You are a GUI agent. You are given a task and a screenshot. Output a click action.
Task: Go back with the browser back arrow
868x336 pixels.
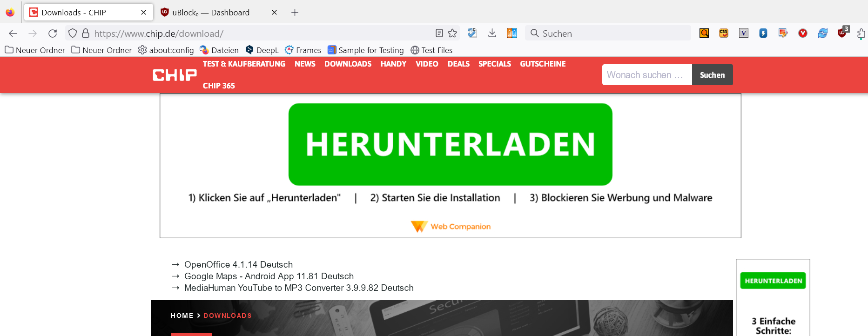13,34
